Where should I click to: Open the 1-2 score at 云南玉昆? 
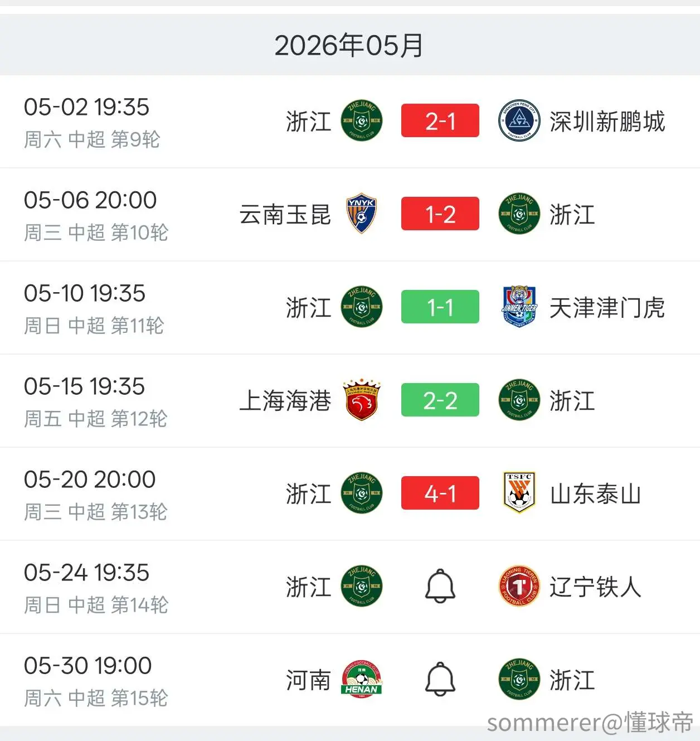(x=440, y=214)
